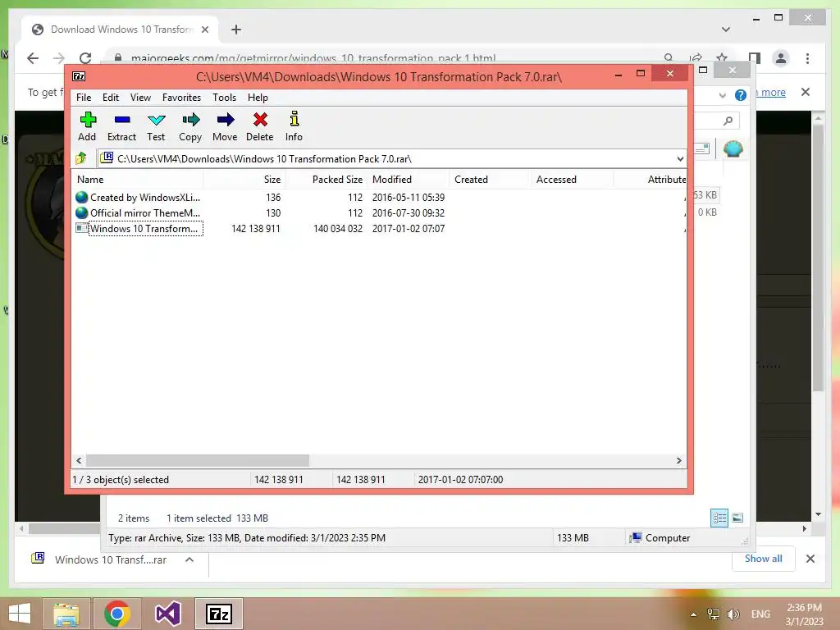Sort by Modified column header
840x630 pixels.
(409, 180)
